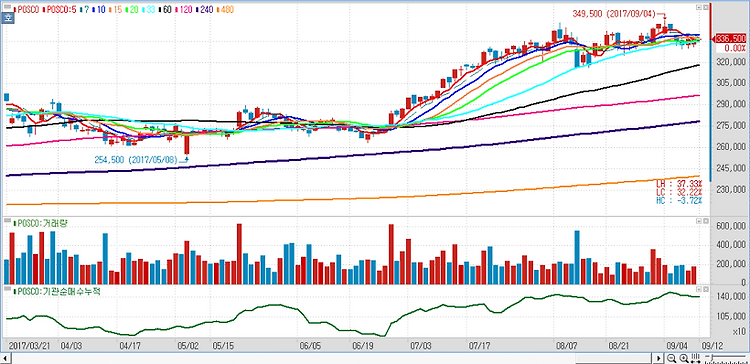750x364 pixels.
Task: Click the price pane maximize box icon
Action: pos(705,7)
